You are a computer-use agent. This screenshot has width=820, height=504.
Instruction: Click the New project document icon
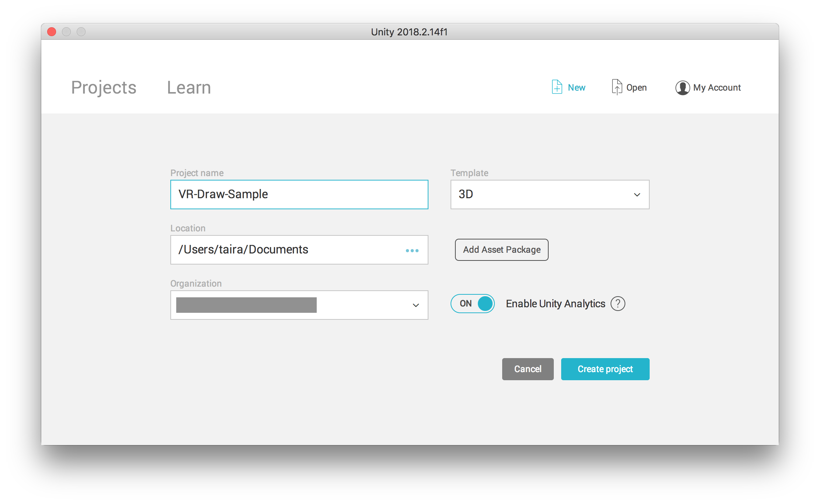[x=557, y=87]
